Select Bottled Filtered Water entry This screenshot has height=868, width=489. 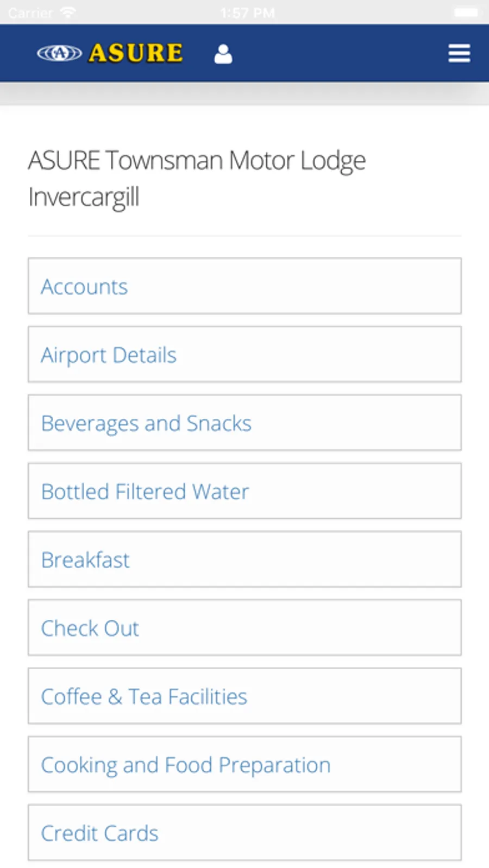244,492
